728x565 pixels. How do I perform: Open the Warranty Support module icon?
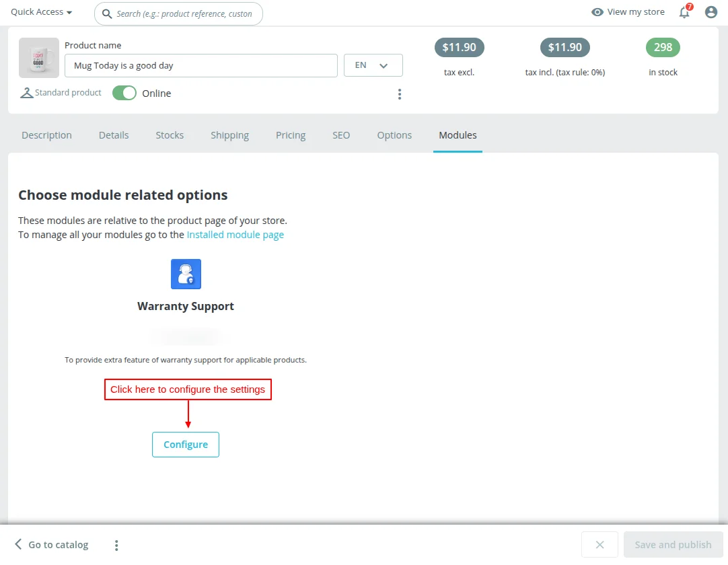click(186, 274)
